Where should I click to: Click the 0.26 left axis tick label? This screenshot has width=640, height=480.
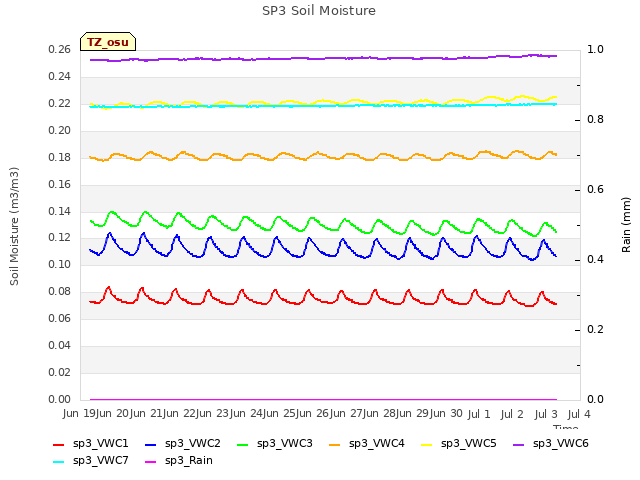point(60,49)
